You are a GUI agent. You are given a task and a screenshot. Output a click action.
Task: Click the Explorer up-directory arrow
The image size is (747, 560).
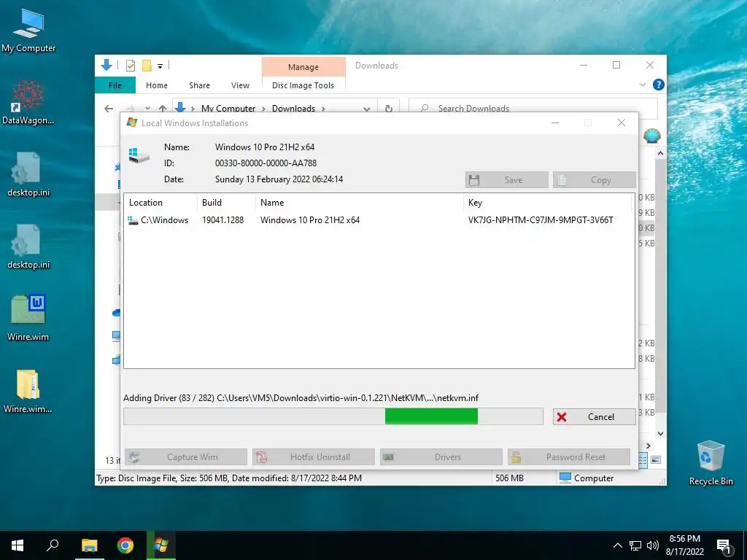[x=163, y=109]
